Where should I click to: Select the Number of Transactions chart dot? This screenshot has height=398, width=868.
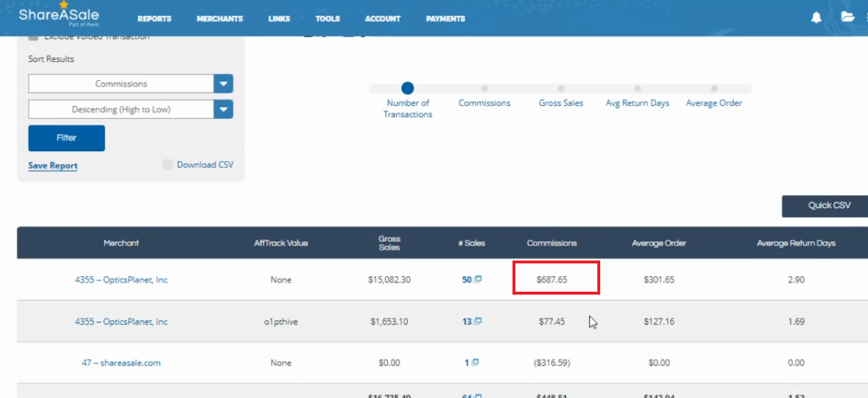(407, 88)
